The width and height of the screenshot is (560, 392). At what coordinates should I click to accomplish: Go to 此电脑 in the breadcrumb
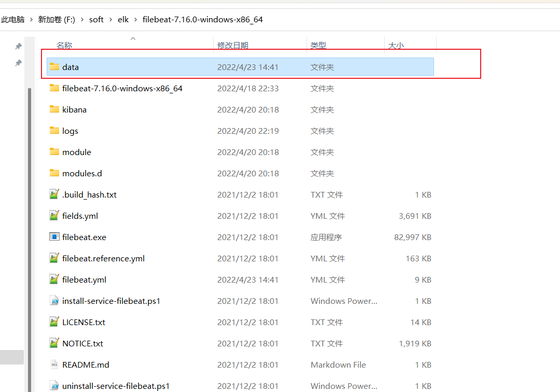pyautogui.click(x=13, y=20)
